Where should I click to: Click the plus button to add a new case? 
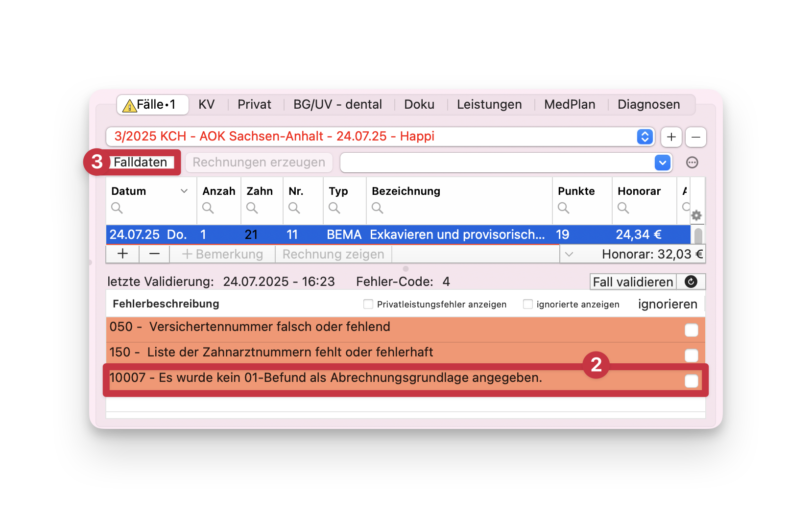pyautogui.click(x=671, y=137)
